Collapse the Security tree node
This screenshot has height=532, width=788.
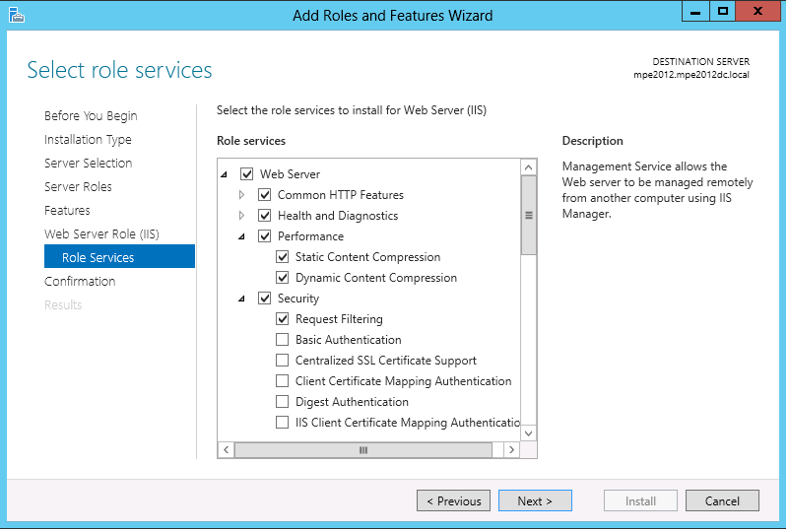[241, 299]
